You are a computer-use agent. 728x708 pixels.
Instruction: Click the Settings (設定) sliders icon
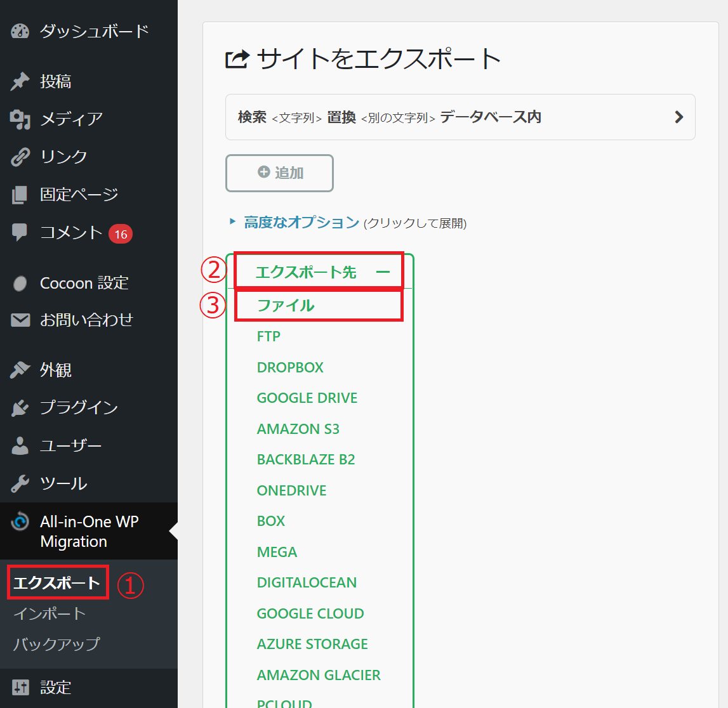pyautogui.click(x=20, y=687)
